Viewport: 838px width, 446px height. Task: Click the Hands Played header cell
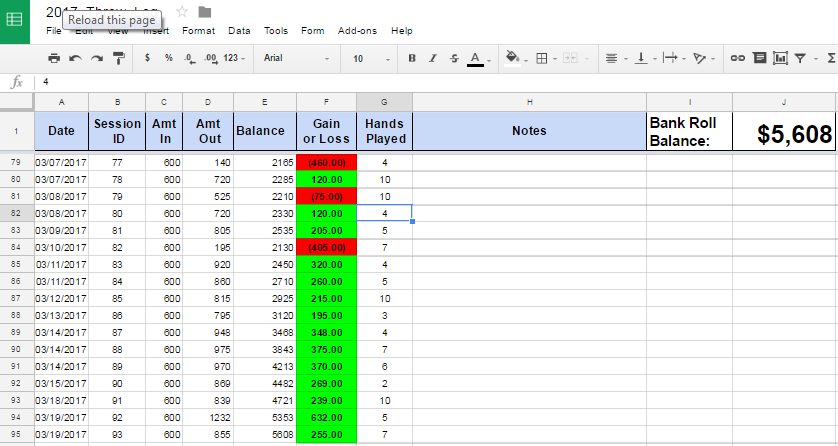(384, 131)
